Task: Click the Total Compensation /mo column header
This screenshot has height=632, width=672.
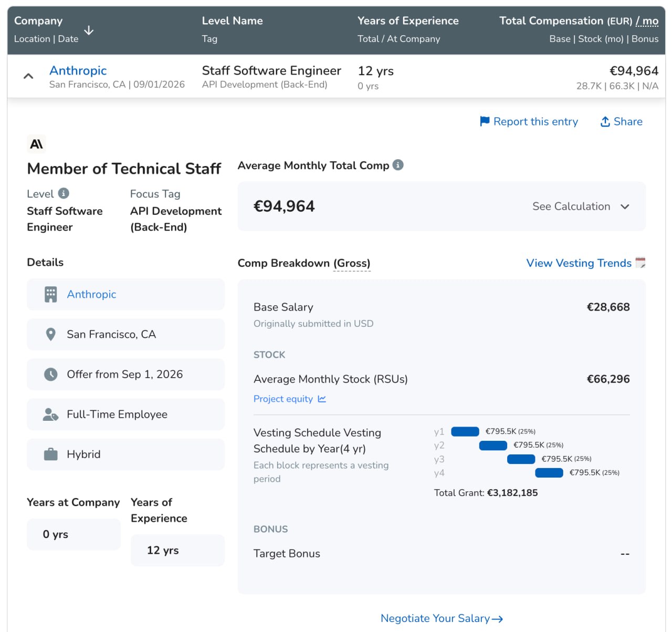Action: [579, 21]
